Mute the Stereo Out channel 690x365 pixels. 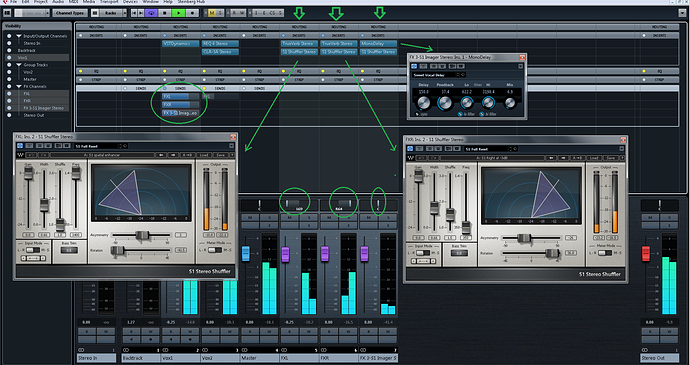click(x=650, y=218)
